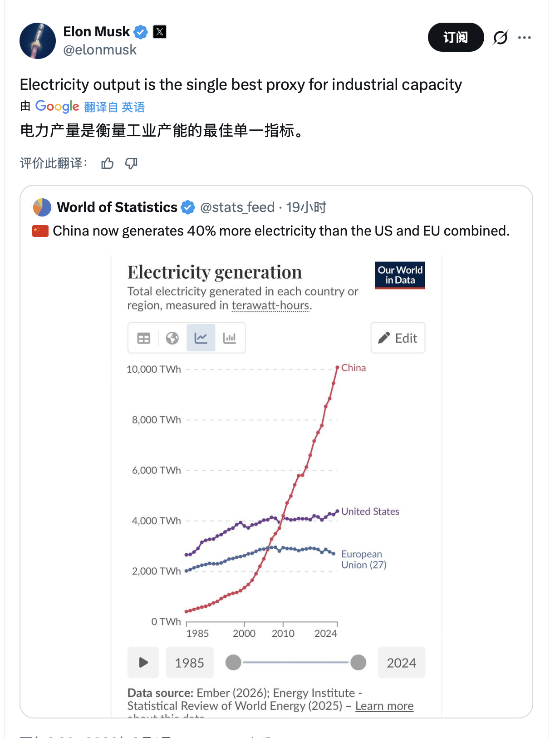Screen dimensions: 560x738
Task: Select the line chart view tab
Action: click(201, 338)
